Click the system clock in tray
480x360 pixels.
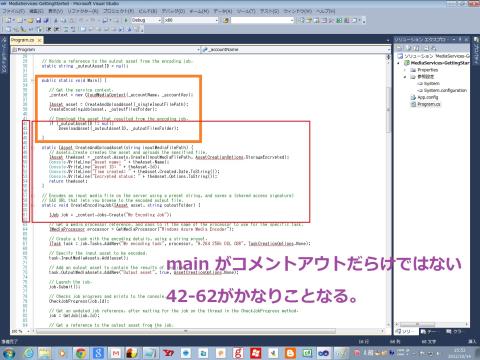(459, 353)
